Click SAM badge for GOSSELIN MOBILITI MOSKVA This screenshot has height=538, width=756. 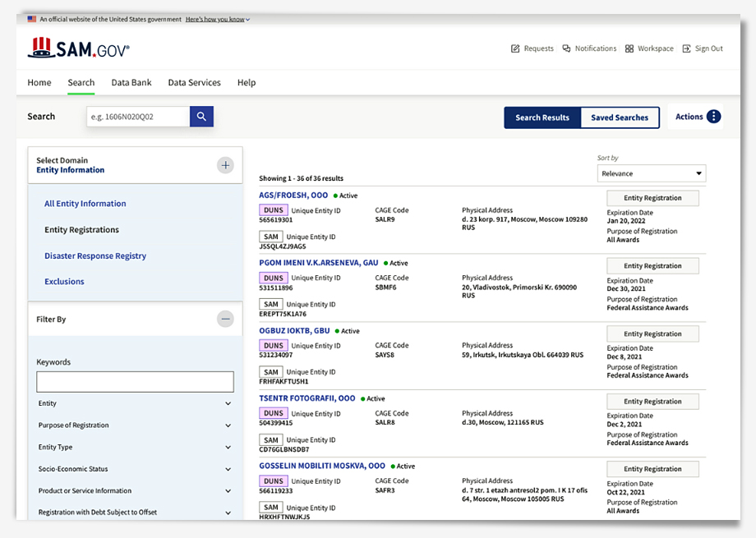click(271, 507)
